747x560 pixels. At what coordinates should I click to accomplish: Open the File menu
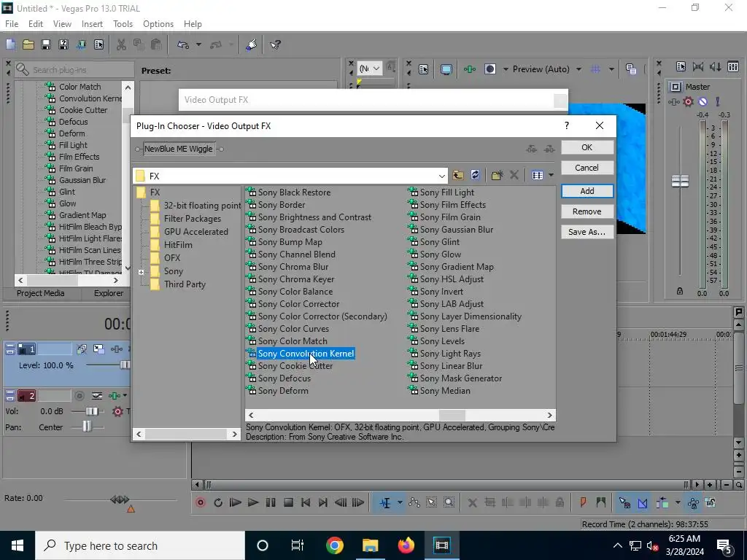pos(12,24)
